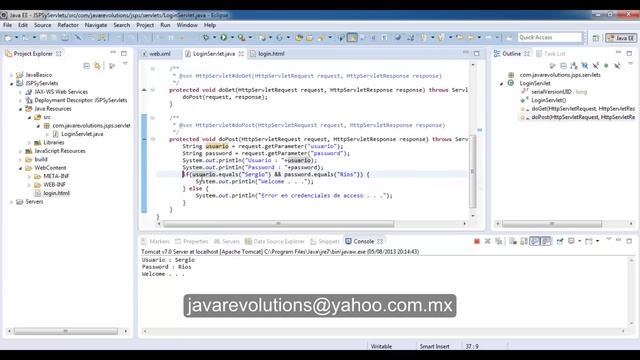Image resolution: width=640 pixels, height=360 pixels.
Task: Switch to the web.xml editor tab
Action: (160, 53)
